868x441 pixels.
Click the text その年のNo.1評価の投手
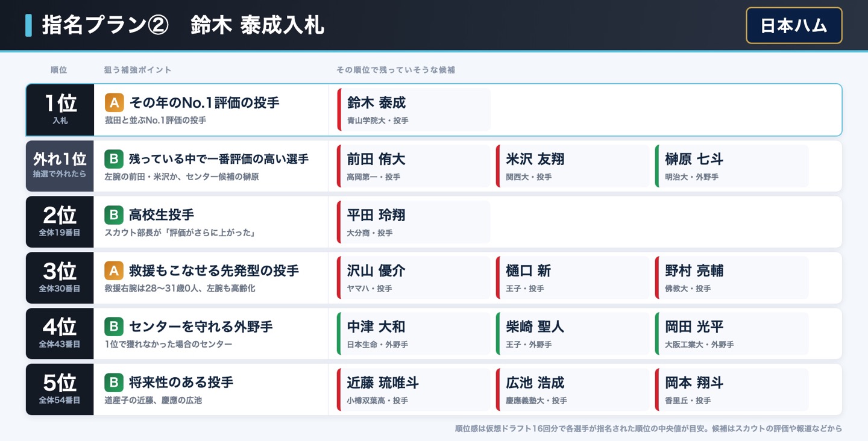[204, 103]
